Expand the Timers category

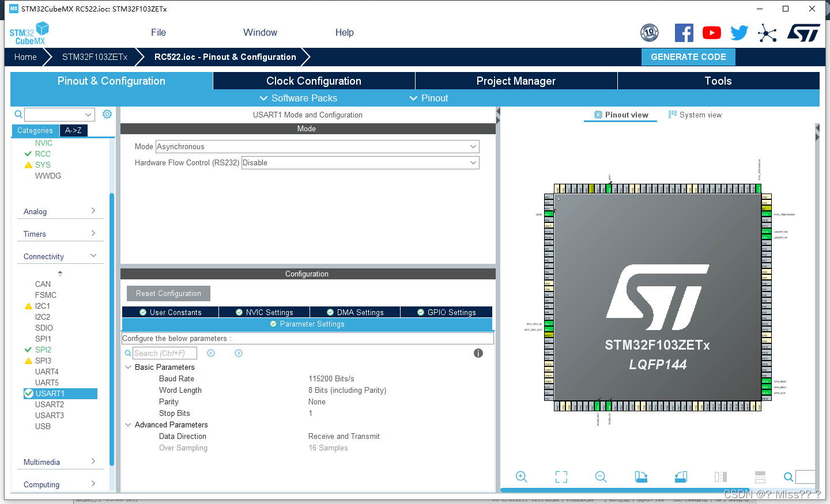(60, 234)
